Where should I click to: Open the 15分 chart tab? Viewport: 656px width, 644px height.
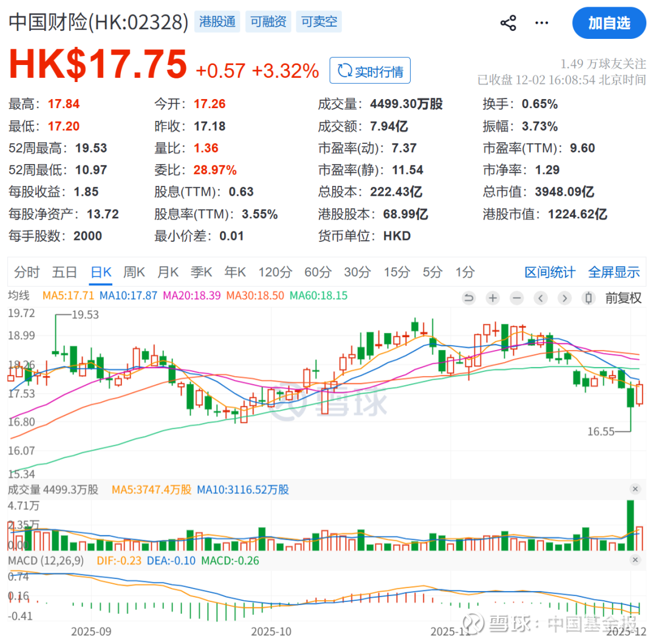[397, 272]
